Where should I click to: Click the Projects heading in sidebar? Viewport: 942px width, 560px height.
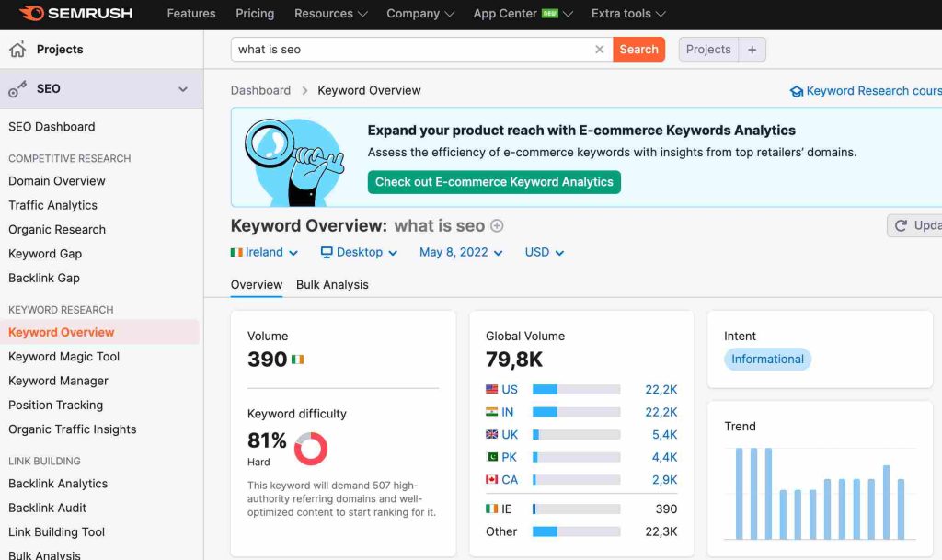pos(60,50)
